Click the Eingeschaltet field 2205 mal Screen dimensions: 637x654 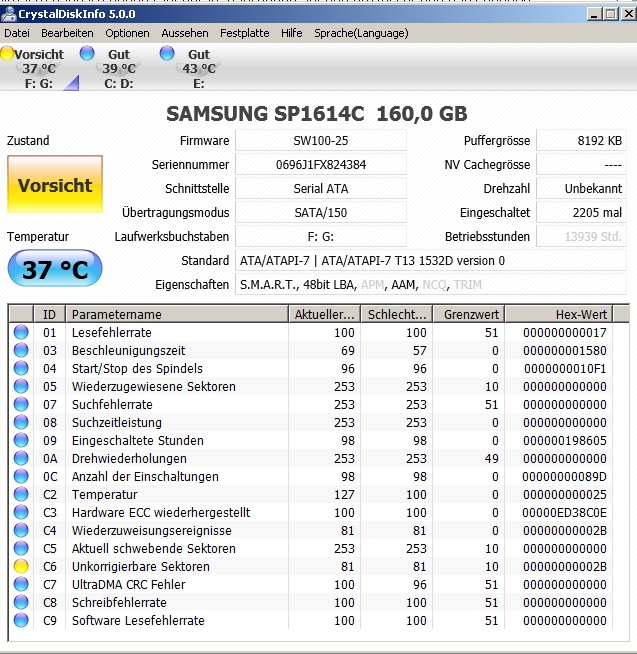click(582, 212)
